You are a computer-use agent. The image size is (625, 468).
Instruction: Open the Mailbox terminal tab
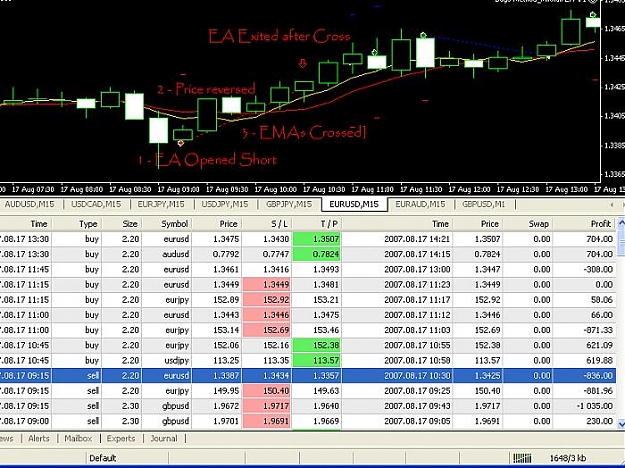78,439
